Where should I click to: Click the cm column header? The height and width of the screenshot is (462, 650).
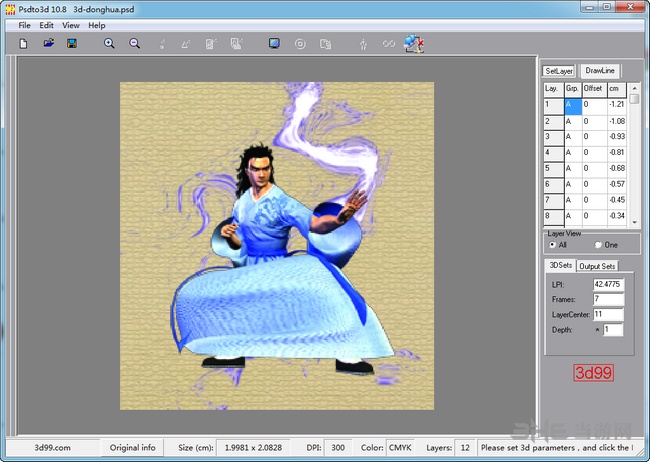coord(617,89)
